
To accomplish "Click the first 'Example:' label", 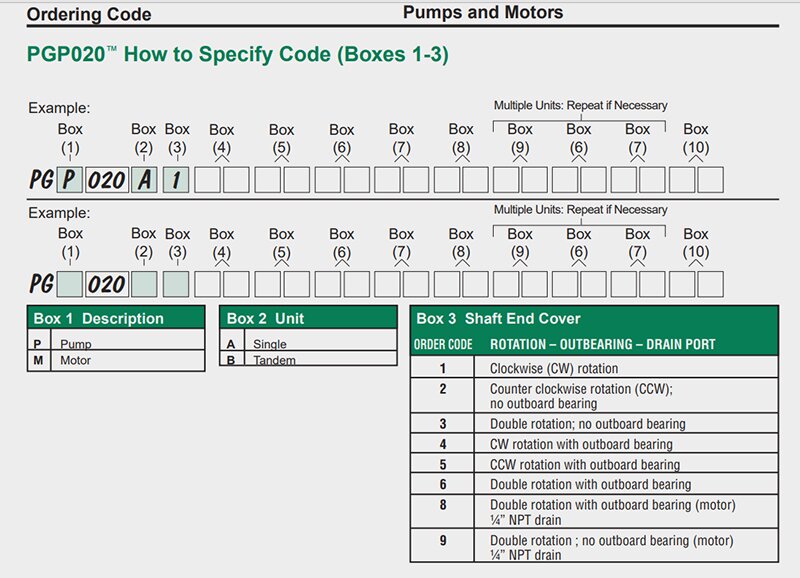I will pyautogui.click(x=59, y=108).
